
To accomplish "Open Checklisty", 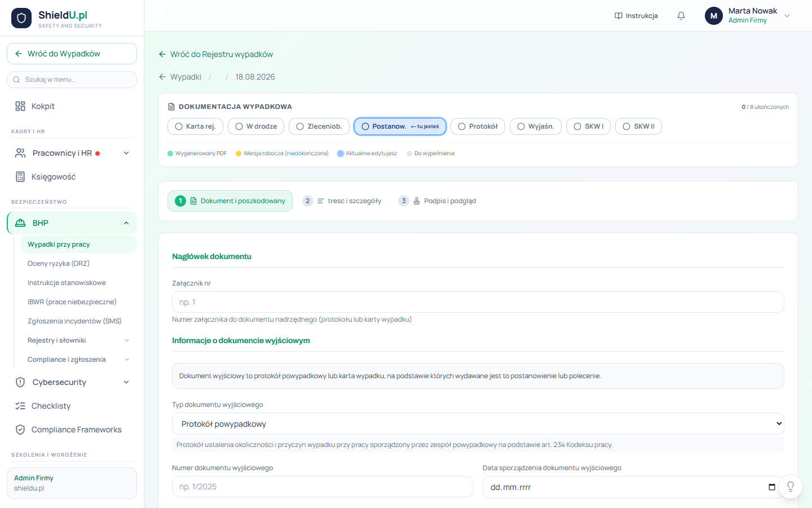I will click(x=72, y=406).
